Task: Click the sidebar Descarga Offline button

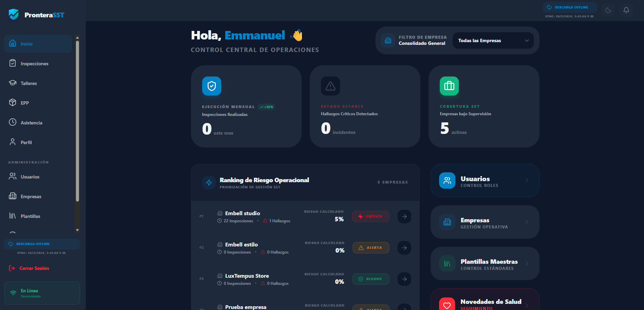Action: coord(42,244)
